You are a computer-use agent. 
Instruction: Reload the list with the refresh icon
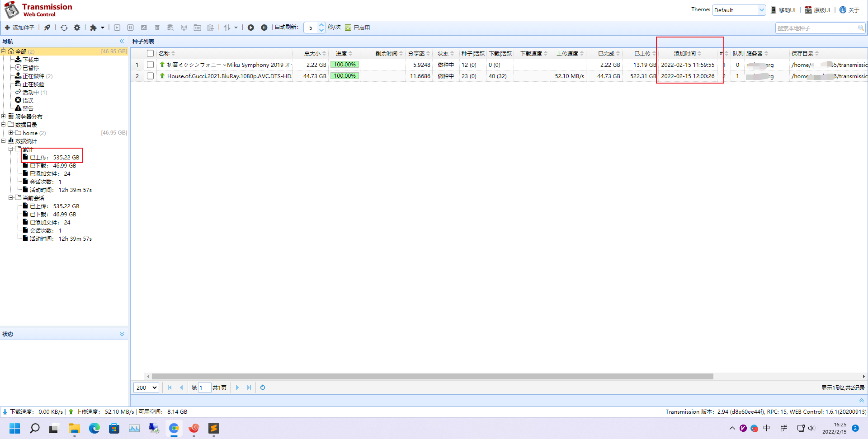coord(64,28)
